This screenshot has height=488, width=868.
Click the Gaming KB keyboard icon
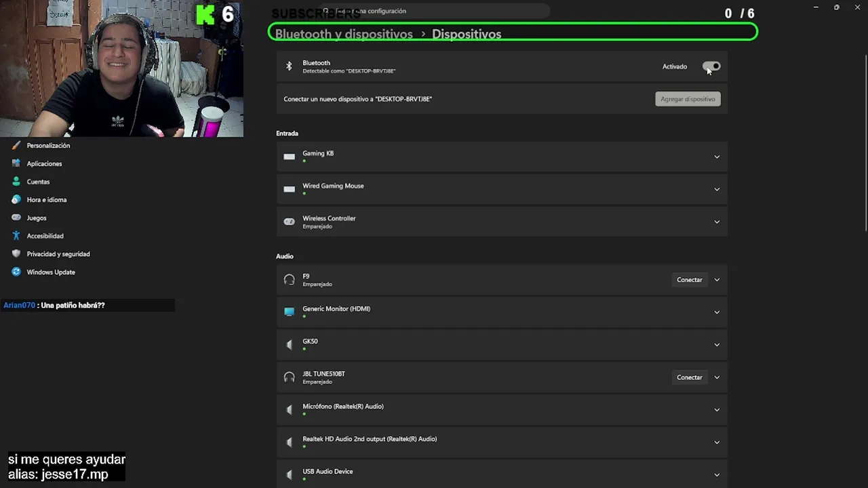(290, 157)
